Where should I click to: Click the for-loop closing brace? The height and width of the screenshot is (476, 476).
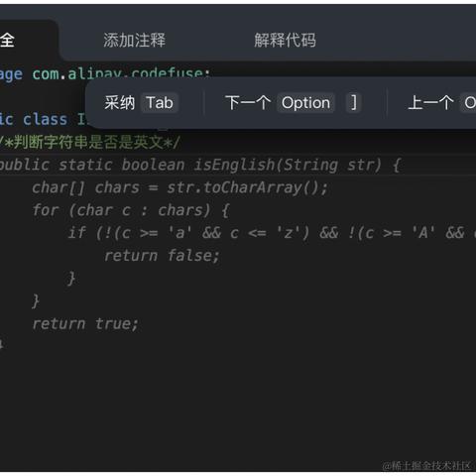[36, 301]
